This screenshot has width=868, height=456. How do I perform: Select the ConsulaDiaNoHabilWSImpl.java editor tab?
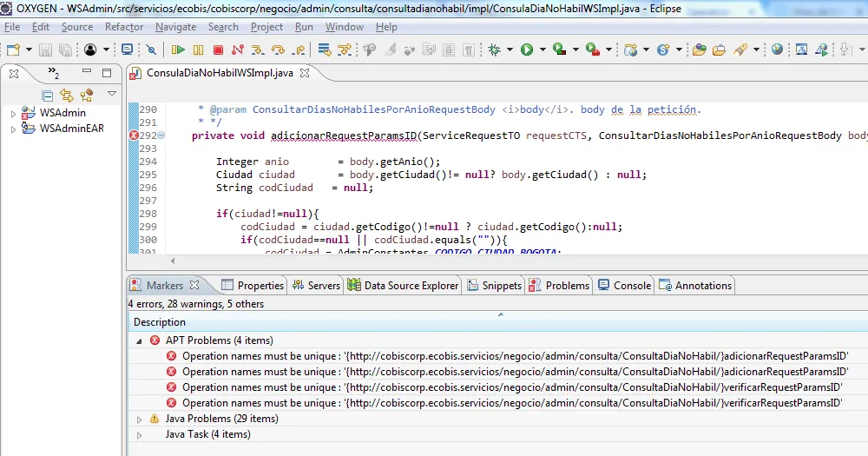220,73
